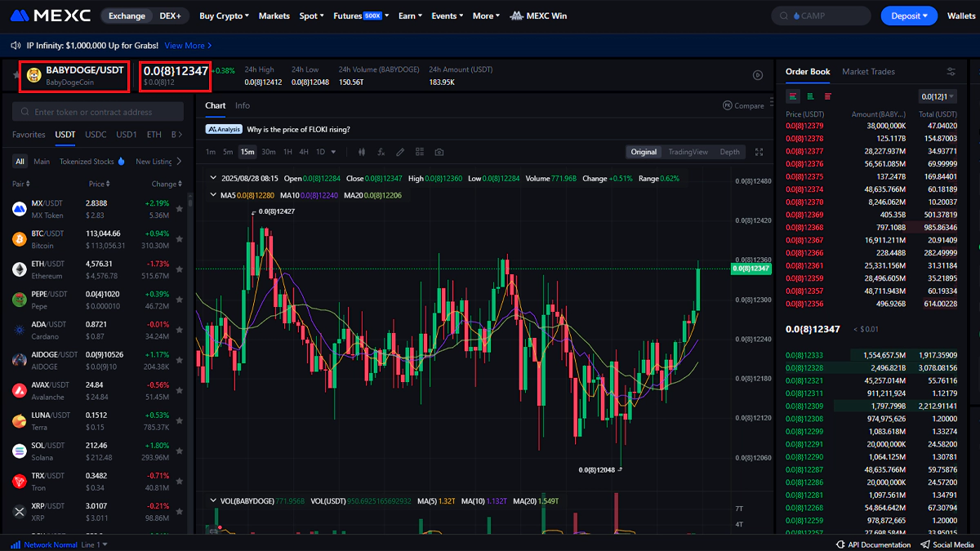This screenshot has width=980, height=551.
Task: Open API Documentation link
Action: point(873,544)
